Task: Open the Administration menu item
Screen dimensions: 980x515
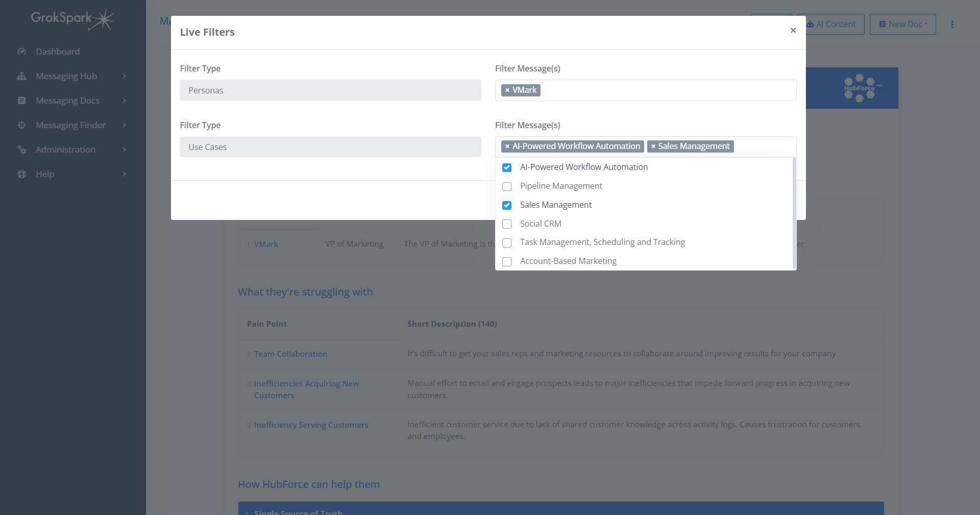Action: coord(65,150)
